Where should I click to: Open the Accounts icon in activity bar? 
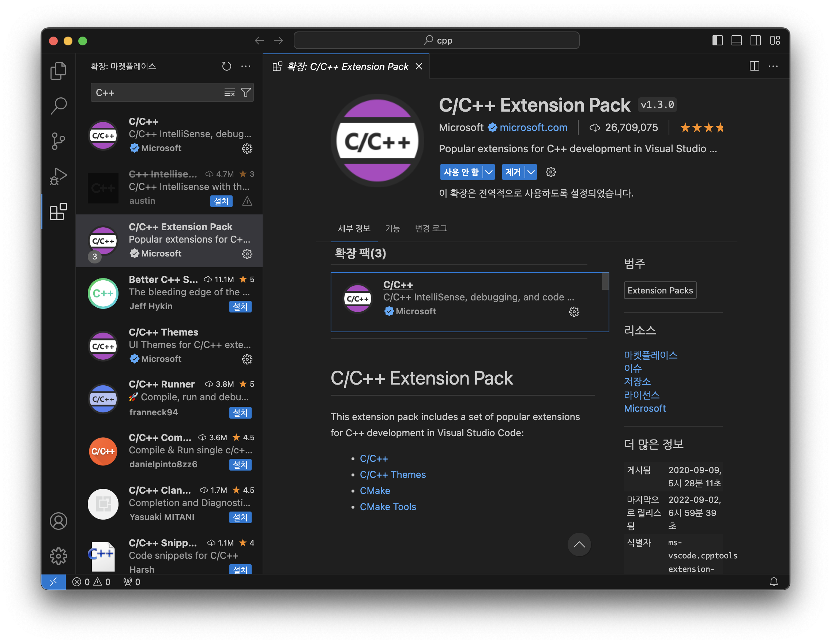pos(58,521)
